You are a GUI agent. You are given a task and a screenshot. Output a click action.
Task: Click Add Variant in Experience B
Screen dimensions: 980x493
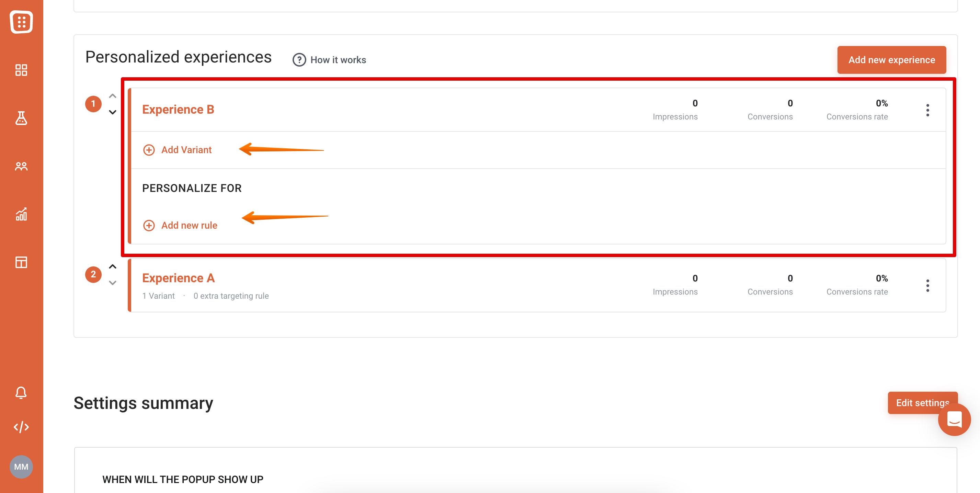177,150
